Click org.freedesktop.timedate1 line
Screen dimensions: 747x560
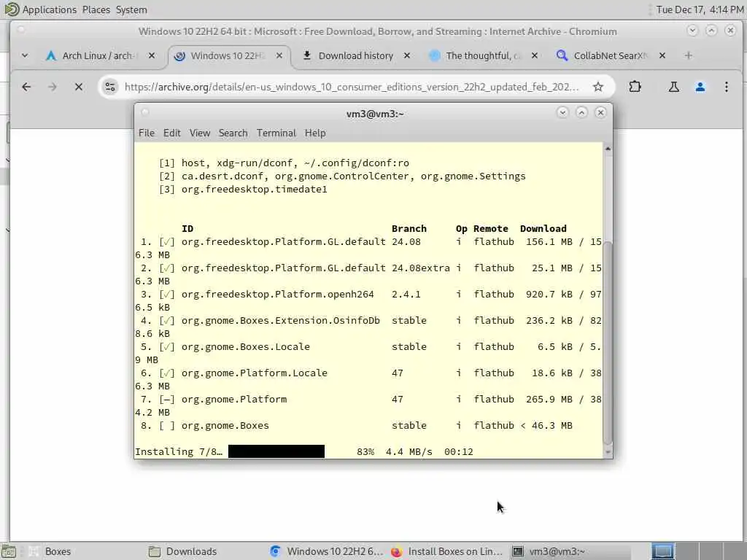coord(254,189)
